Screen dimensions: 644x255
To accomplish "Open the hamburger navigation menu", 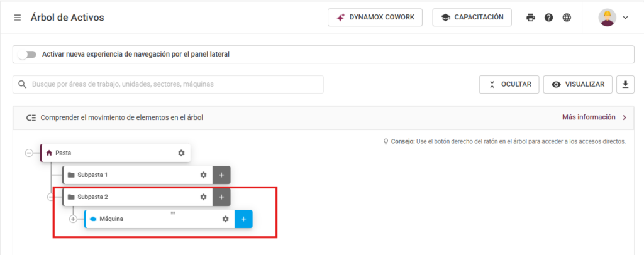I will pos(18,18).
